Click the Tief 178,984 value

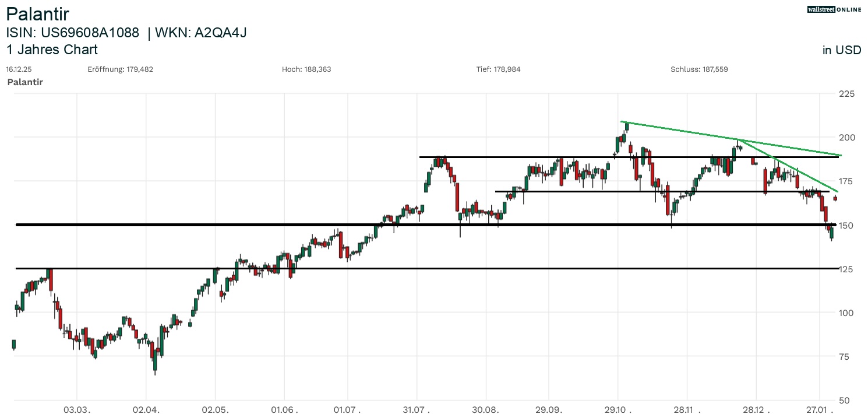498,69
